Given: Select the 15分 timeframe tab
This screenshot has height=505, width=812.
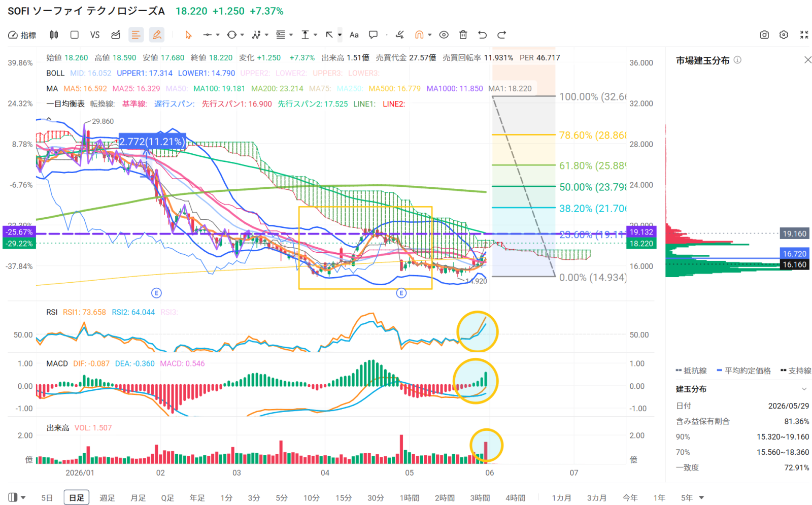Looking at the screenshot, I should 344,497.
